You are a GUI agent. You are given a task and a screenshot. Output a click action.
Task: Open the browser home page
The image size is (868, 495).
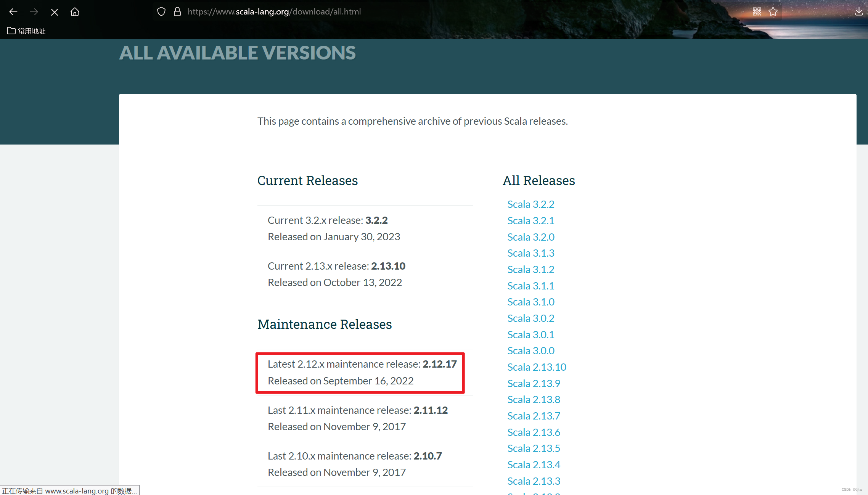(x=75, y=12)
